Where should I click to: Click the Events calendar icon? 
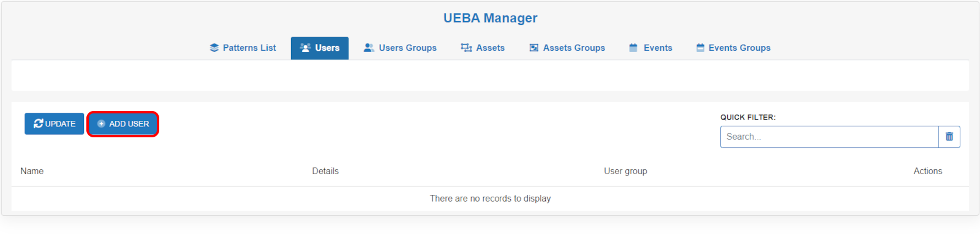point(633,48)
